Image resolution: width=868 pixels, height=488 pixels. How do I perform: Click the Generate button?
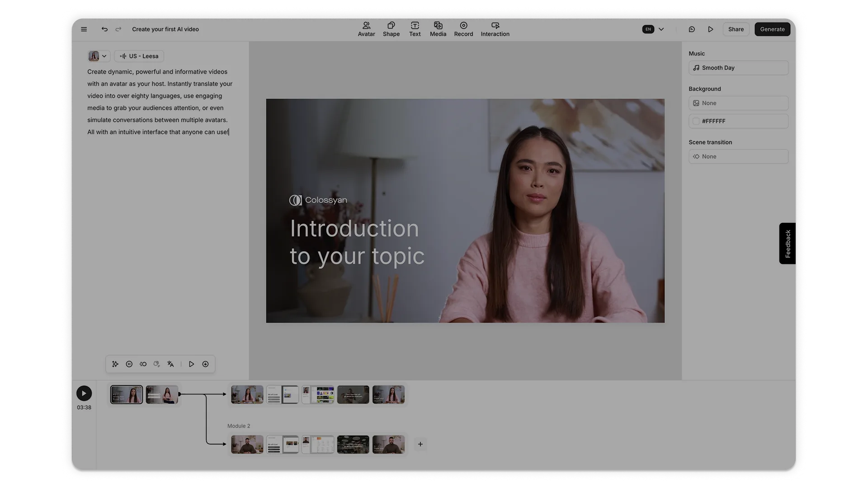tap(772, 29)
